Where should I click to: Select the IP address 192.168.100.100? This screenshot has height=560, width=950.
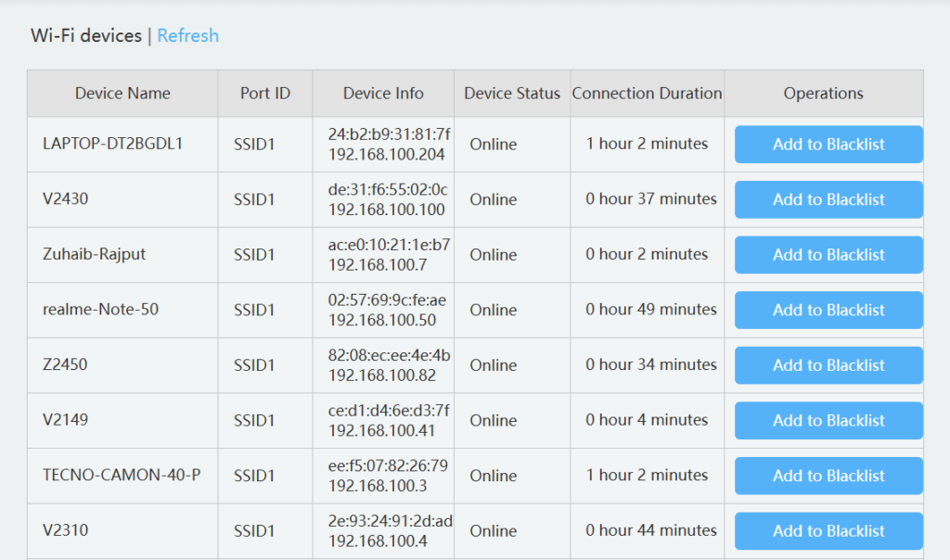pyautogui.click(x=382, y=209)
